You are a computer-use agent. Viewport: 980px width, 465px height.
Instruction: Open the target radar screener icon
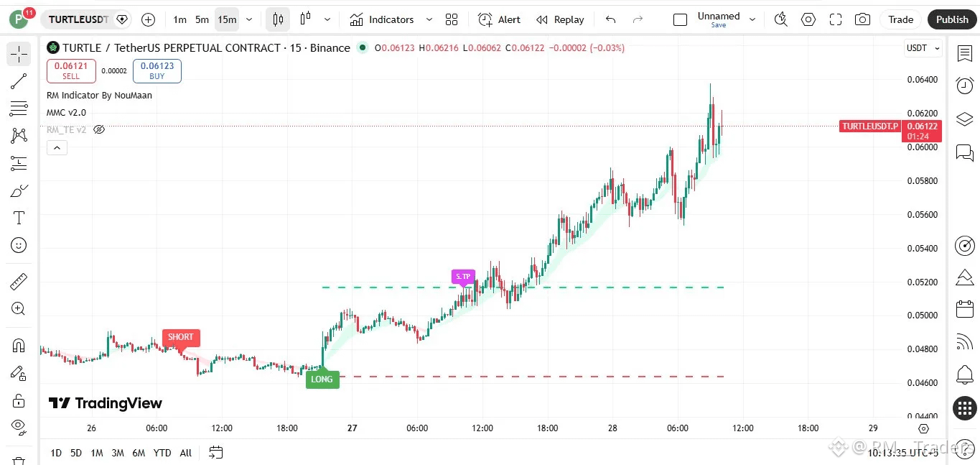tap(964, 246)
